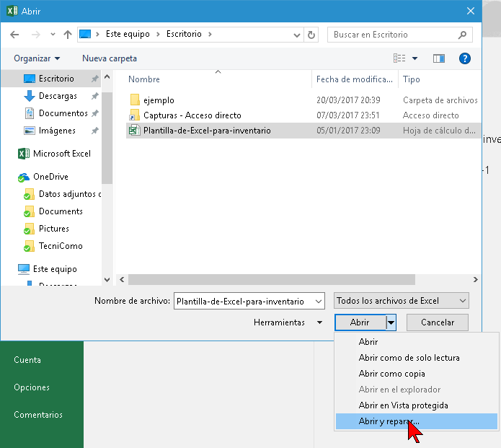Image resolution: width=501 pixels, height=448 pixels.
Task: Toggle the Abrir button dropdown arrow
Action: 391,322
